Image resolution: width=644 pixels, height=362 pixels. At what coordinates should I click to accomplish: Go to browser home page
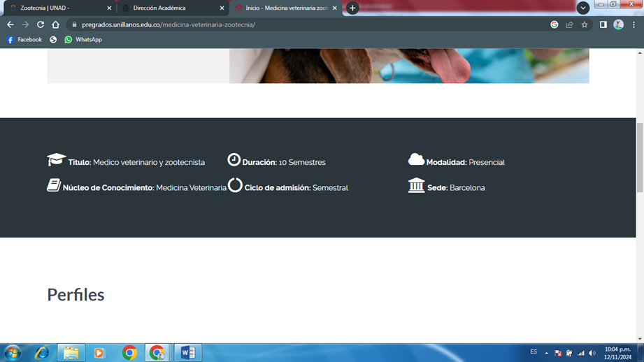click(55, 24)
